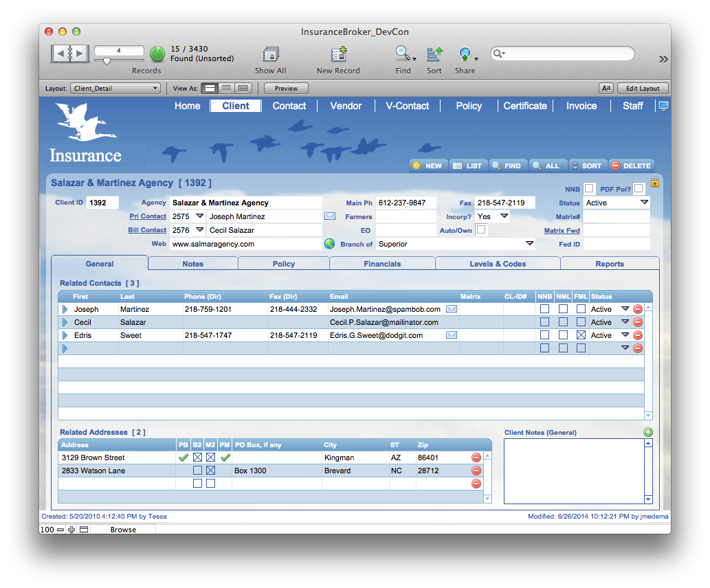Open the Sort icon in toolbar
Screen dimensions: 710x588
point(434,55)
